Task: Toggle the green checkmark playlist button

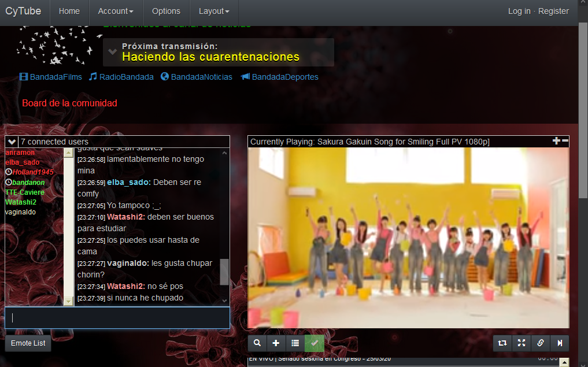Action: tap(315, 343)
